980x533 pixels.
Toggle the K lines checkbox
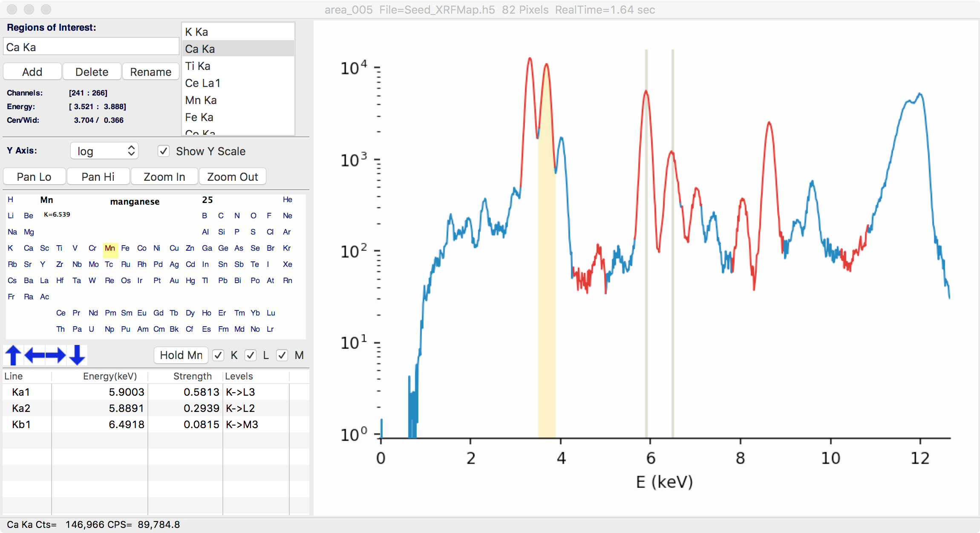coord(219,355)
